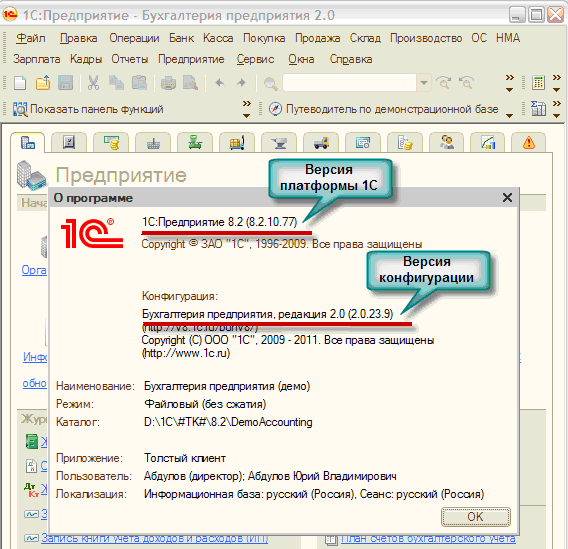Open Путеводитель по демонстрационной базе
The image size is (568, 549).
pos(384,109)
